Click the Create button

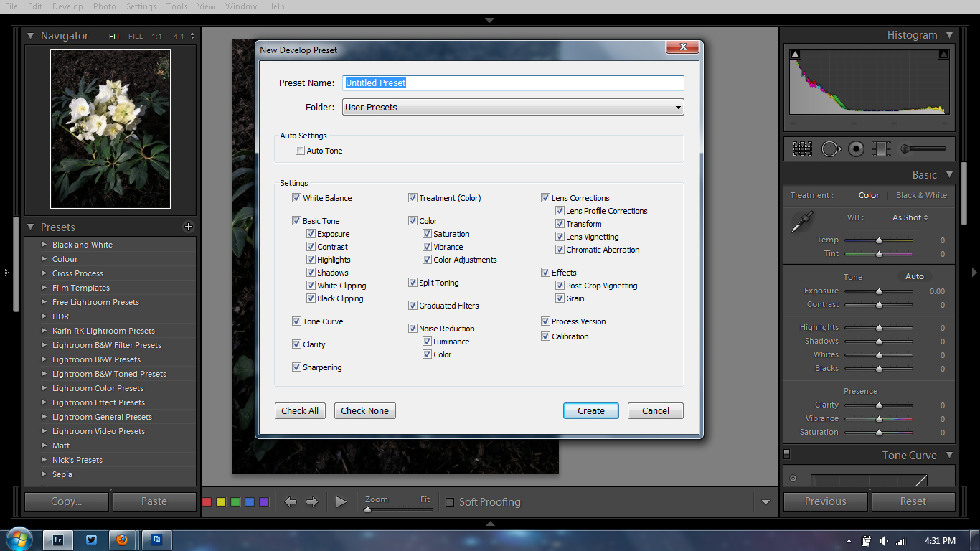(591, 410)
